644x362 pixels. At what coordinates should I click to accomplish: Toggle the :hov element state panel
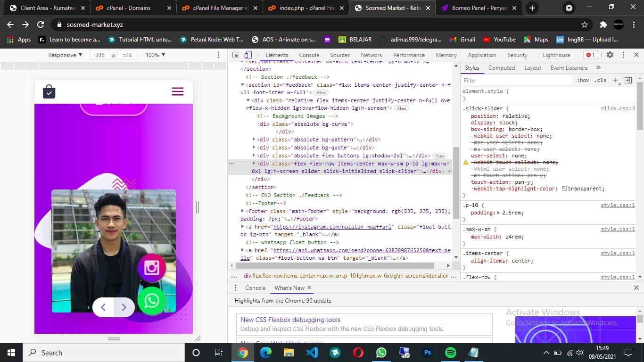(583, 81)
